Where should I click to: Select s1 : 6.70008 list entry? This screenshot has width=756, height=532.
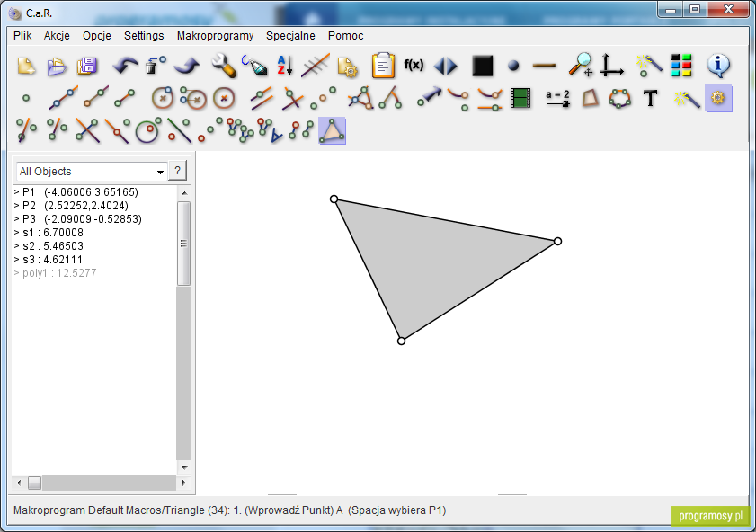click(49, 233)
